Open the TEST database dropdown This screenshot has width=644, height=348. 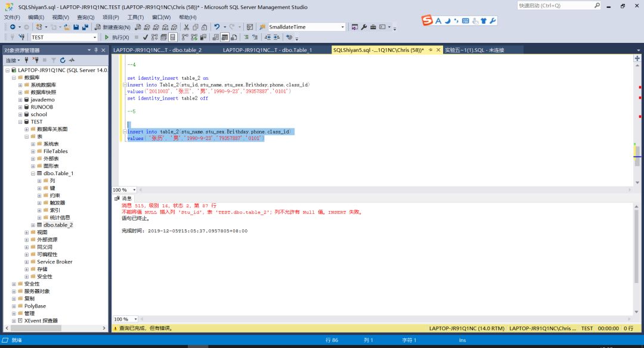94,37
